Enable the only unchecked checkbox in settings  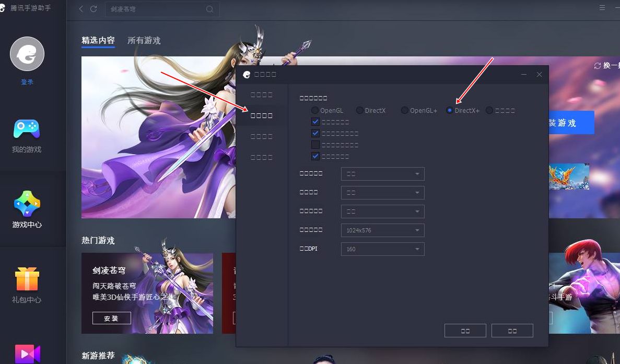(x=315, y=145)
